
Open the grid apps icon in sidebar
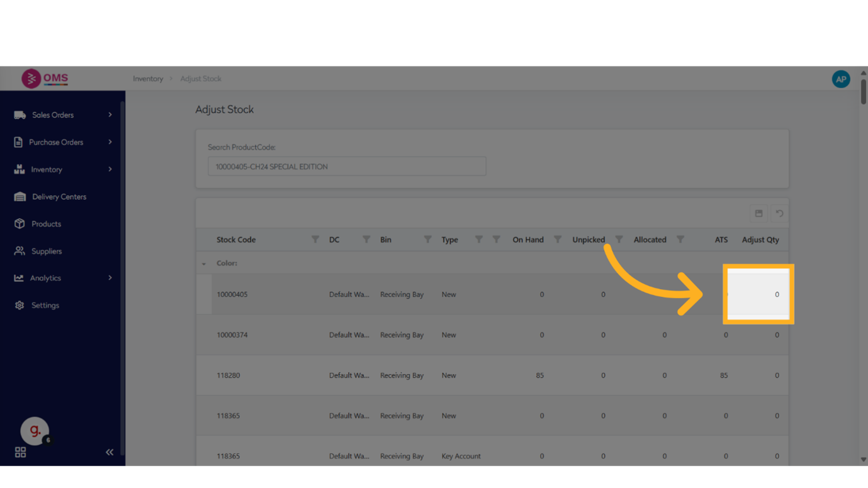pyautogui.click(x=20, y=452)
